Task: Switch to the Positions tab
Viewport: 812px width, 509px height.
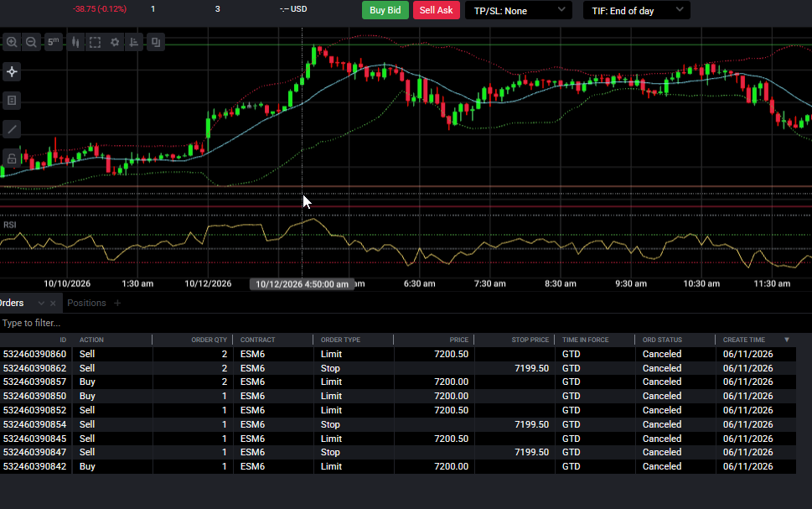Action: coord(86,303)
